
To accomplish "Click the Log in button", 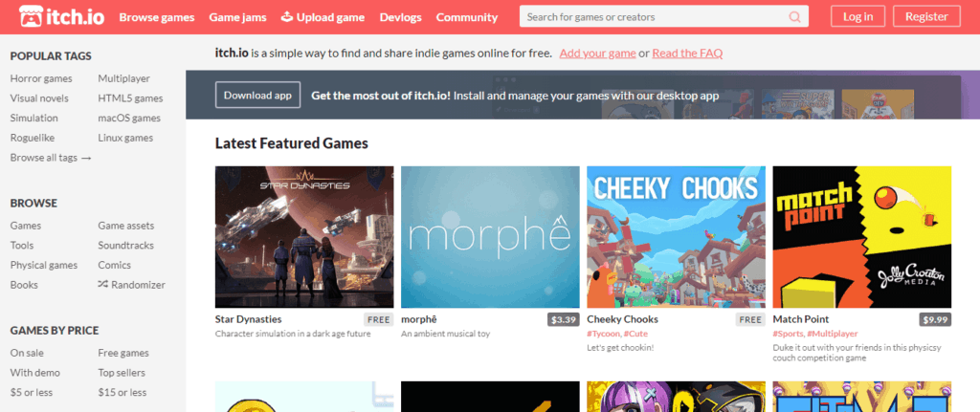I will (x=857, y=17).
